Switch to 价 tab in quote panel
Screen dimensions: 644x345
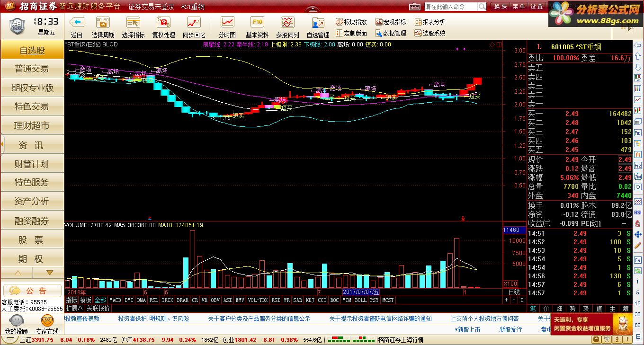pyautogui.click(x=546, y=309)
